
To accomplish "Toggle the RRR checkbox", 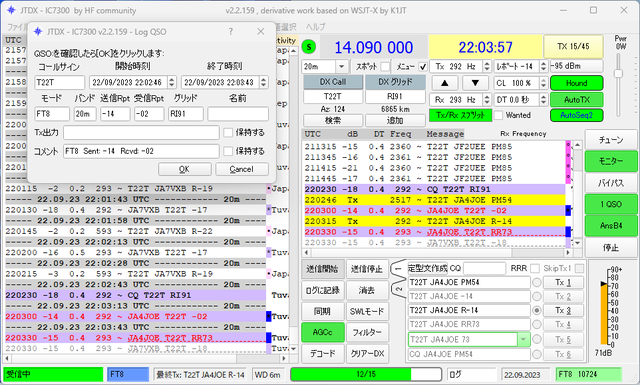I will 534,268.
